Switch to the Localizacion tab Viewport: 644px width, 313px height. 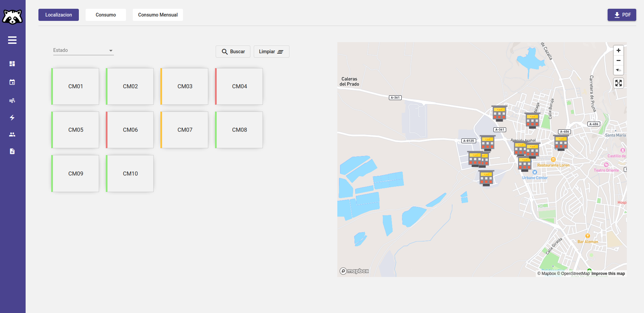[59, 15]
